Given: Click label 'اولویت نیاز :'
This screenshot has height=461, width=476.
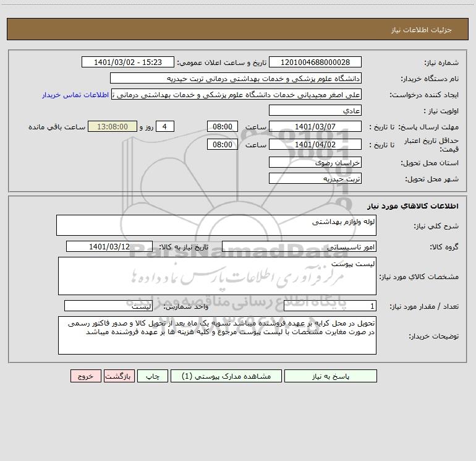Looking at the screenshot, I should (441, 111).
